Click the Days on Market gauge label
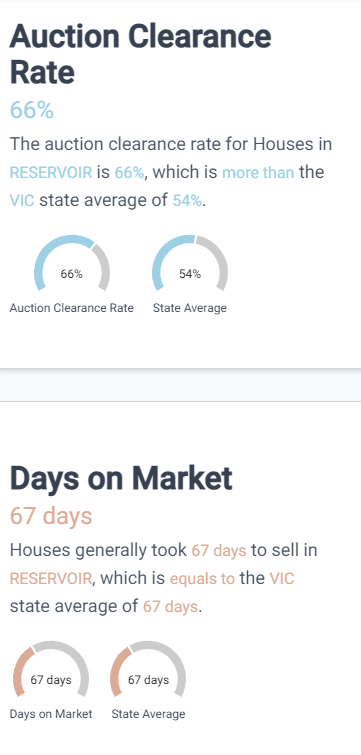 pyautogui.click(x=51, y=714)
